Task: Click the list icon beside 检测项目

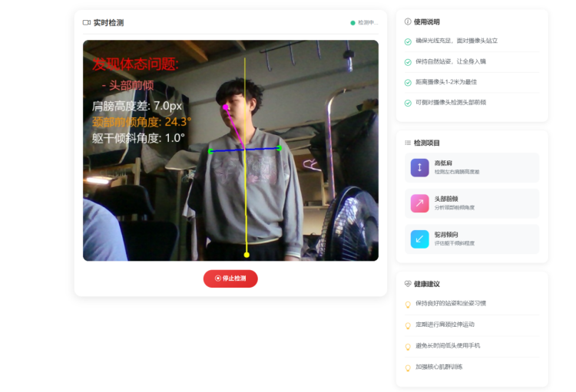Action: point(408,143)
